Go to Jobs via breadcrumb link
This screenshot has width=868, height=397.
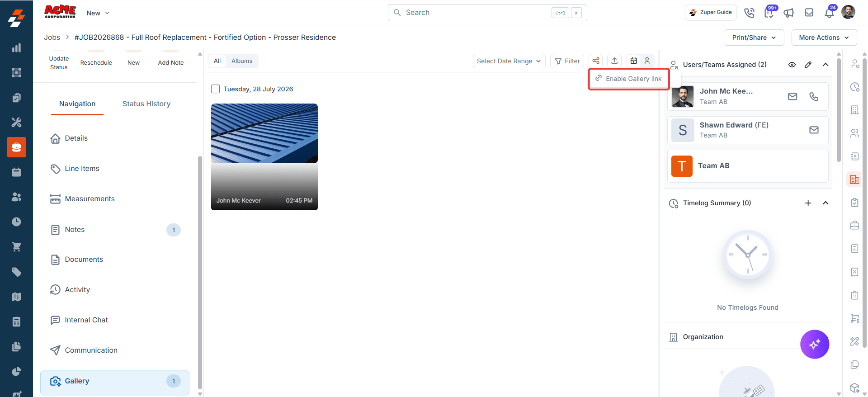52,38
